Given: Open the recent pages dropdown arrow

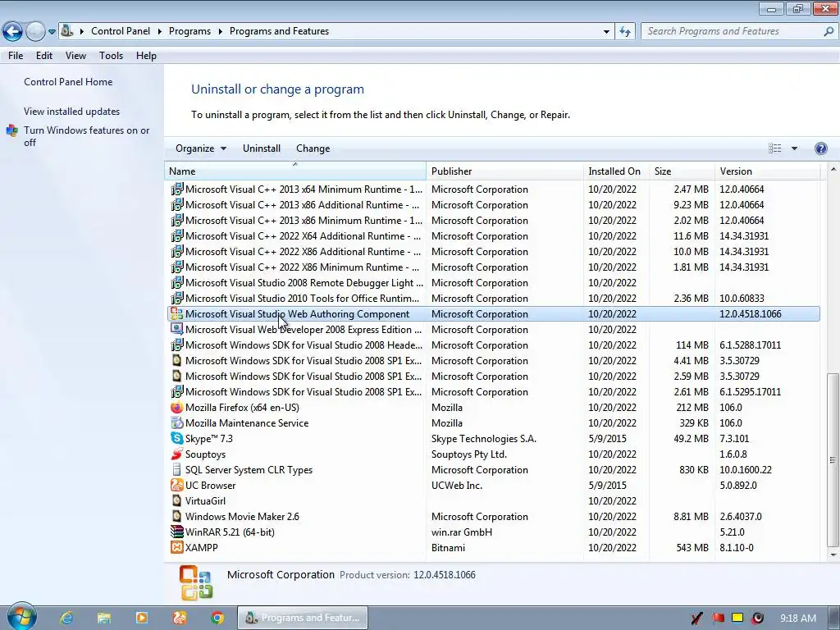Looking at the screenshot, I should pos(52,32).
